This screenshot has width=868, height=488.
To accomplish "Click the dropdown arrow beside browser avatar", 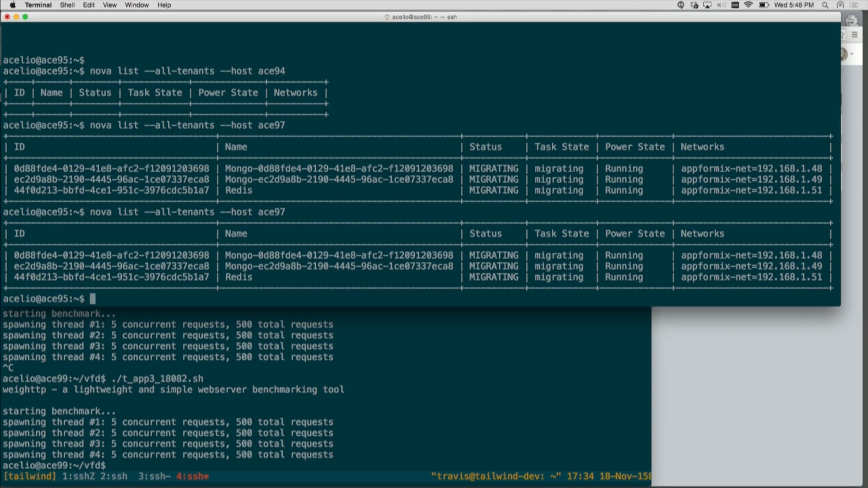I will tap(852, 54).
